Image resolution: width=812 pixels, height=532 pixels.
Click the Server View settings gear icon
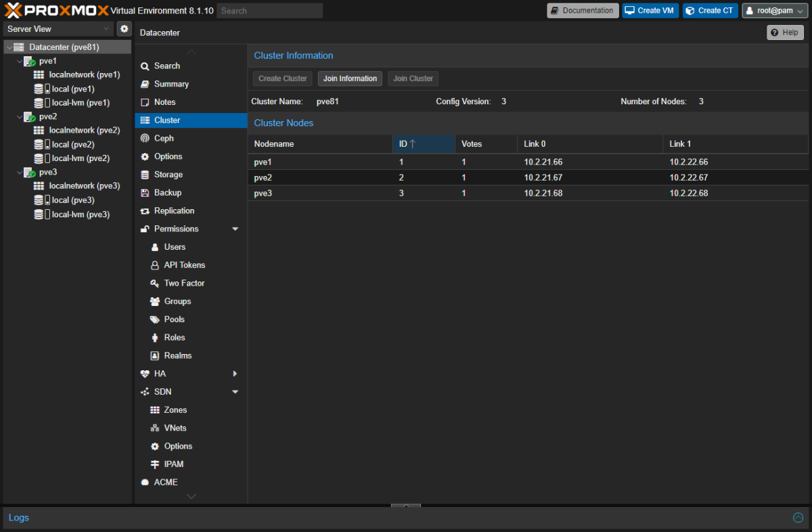pyautogui.click(x=124, y=28)
